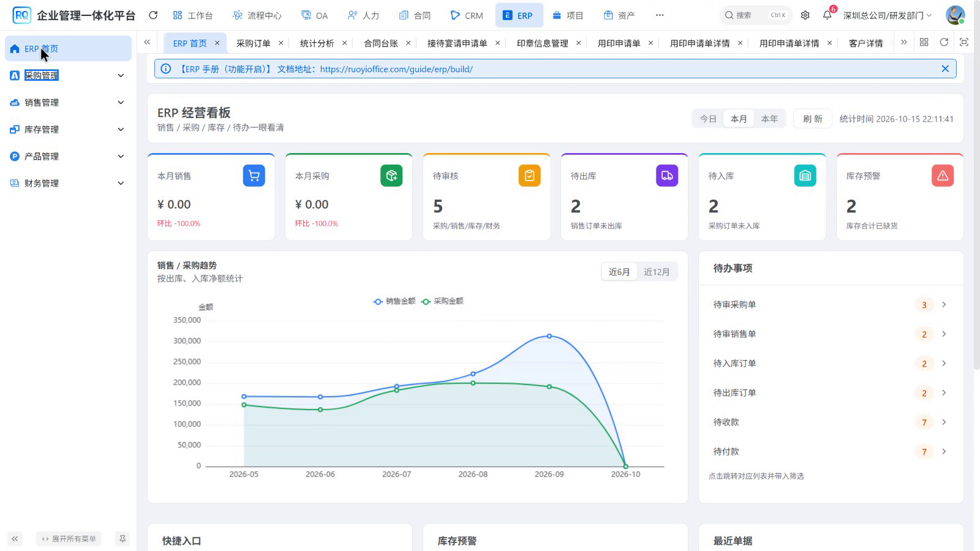The image size is (980, 551).
Task: Click the user avatar in the top-right corner
Action: point(955,15)
